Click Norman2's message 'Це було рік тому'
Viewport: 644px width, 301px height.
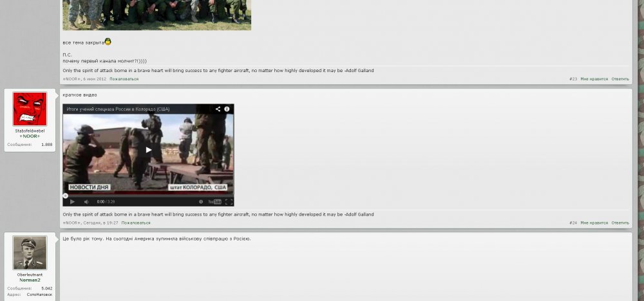point(156,239)
